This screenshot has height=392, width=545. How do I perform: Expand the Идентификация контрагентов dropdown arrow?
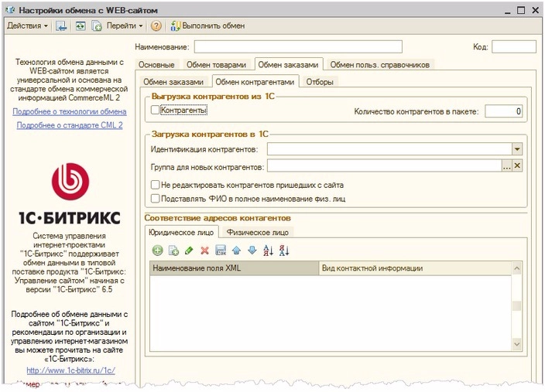517,149
